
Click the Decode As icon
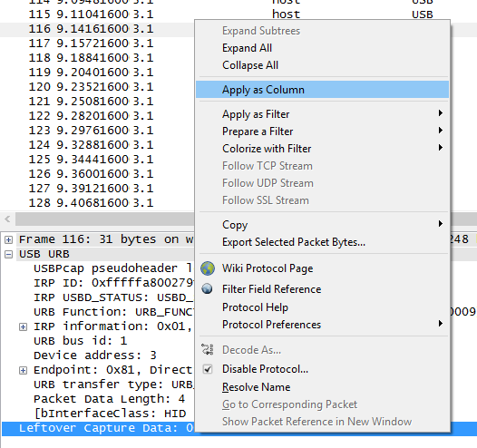208,349
